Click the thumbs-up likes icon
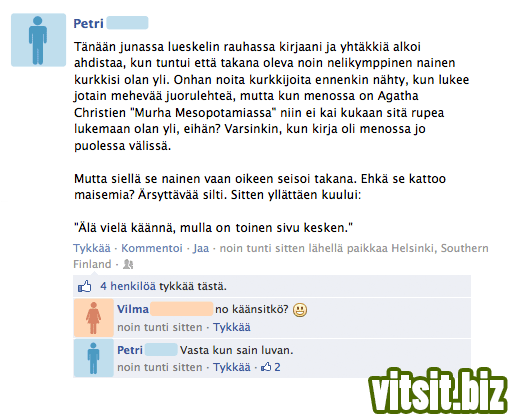 tap(84, 286)
